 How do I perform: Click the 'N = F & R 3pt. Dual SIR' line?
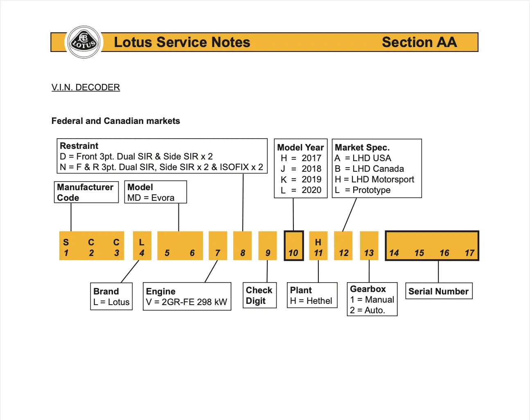[162, 167]
